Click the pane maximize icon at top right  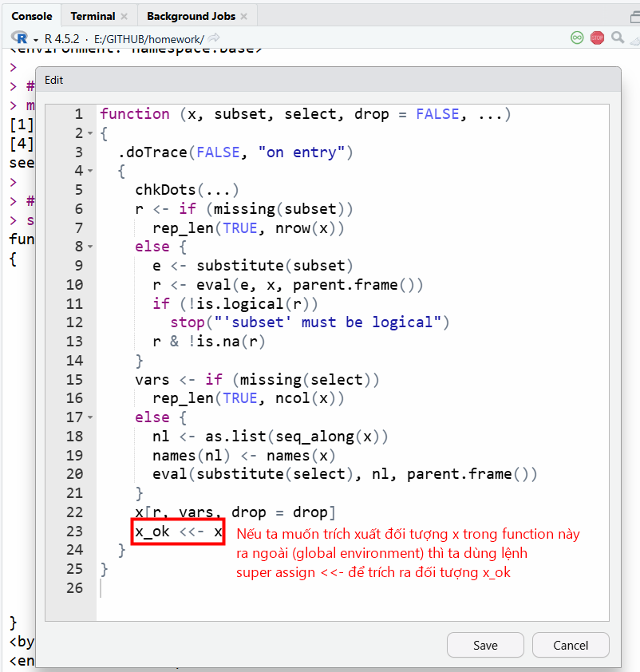click(635, 17)
